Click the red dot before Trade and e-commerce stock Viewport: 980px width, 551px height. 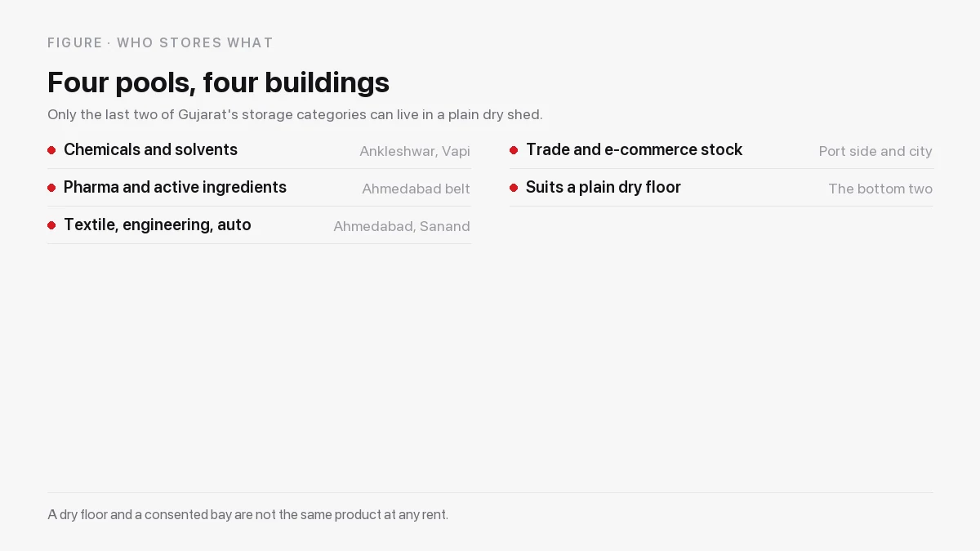(514, 150)
